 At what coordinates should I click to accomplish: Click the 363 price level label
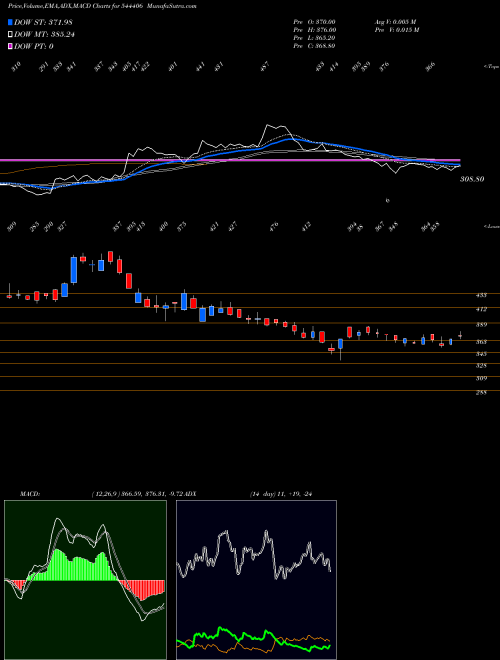pos(481,342)
